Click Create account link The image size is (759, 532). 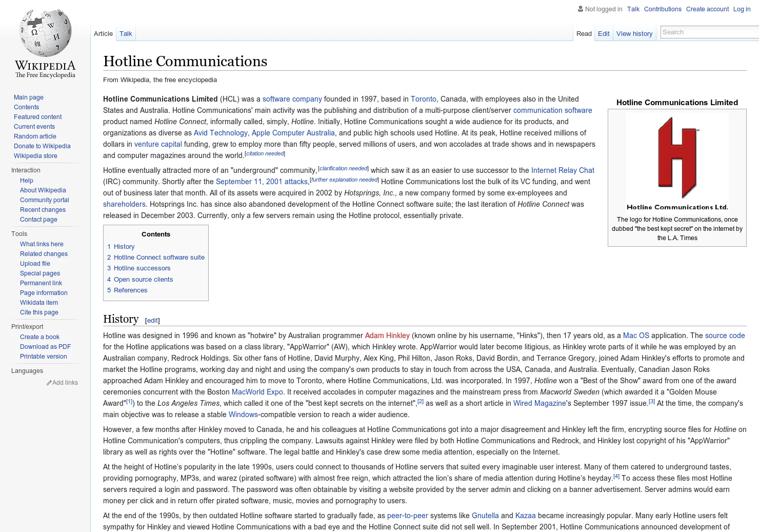(707, 9)
